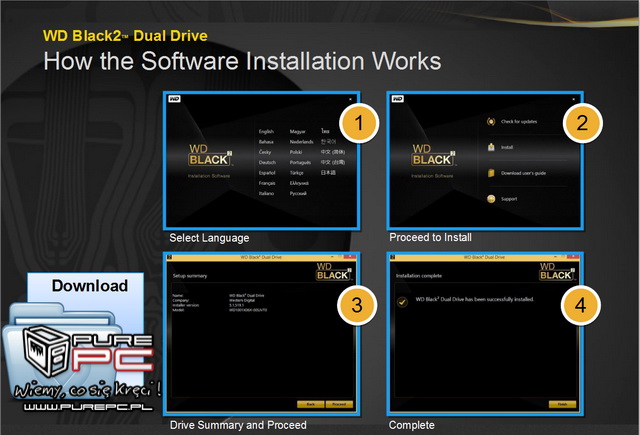Choose Español language
The width and height of the screenshot is (640, 435).
point(267,173)
